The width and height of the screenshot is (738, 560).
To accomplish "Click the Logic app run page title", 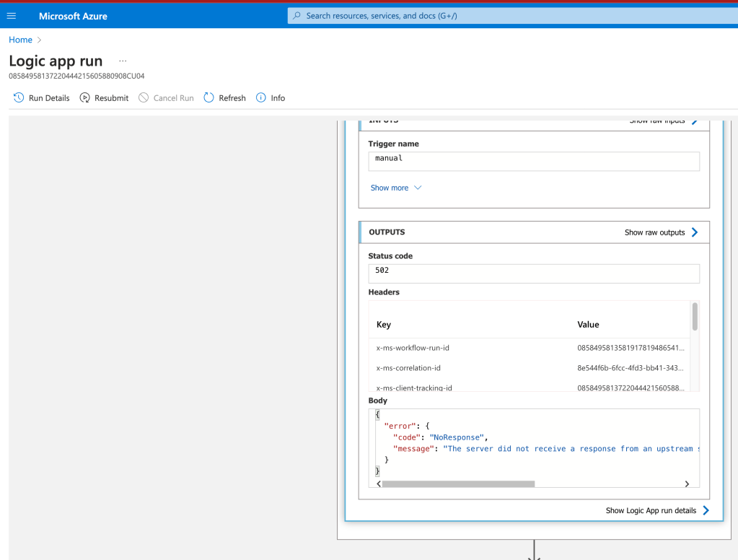I will 56,61.
